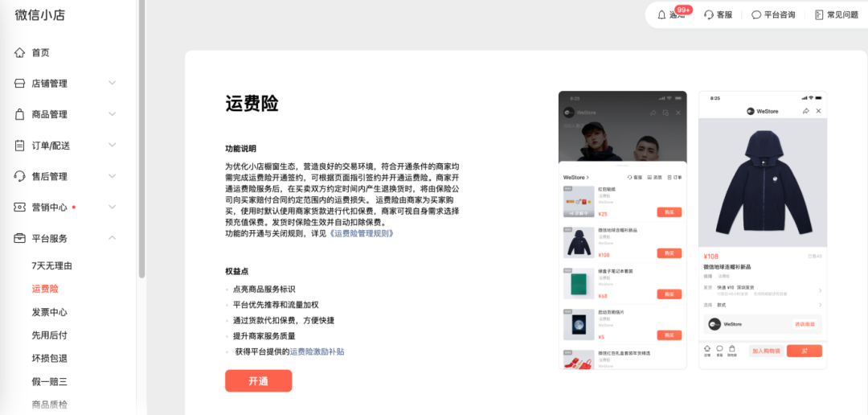Viewport: 868px width, 415px height.
Task: Open the 坏损包退 submenu item
Action: point(50,359)
